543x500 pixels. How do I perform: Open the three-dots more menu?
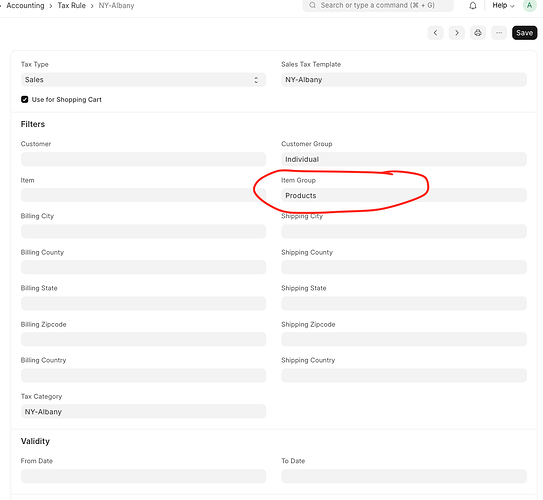pos(499,33)
